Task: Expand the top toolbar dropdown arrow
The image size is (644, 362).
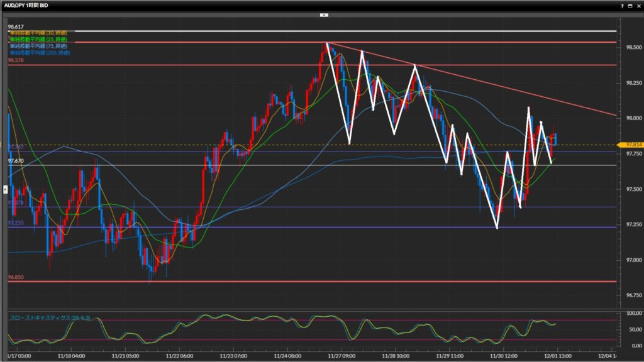Action: click(x=324, y=14)
